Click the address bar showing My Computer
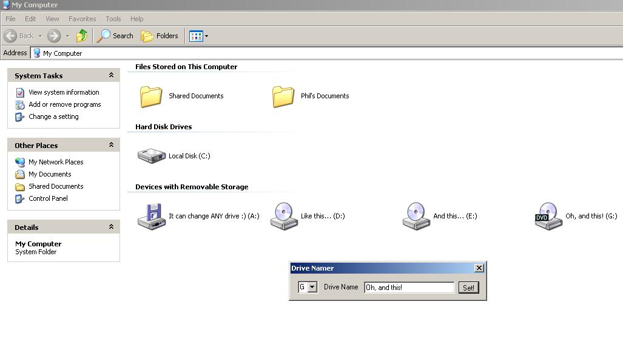Screen dimensions: 623x364 pos(326,53)
